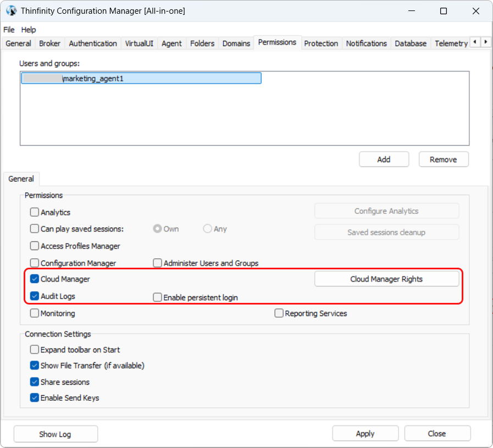The height and width of the screenshot is (448, 493).
Task: Switch to the Authentication tab
Action: 93,43
